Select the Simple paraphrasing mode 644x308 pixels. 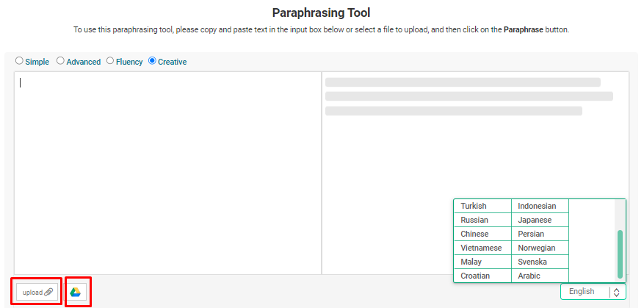tap(19, 62)
